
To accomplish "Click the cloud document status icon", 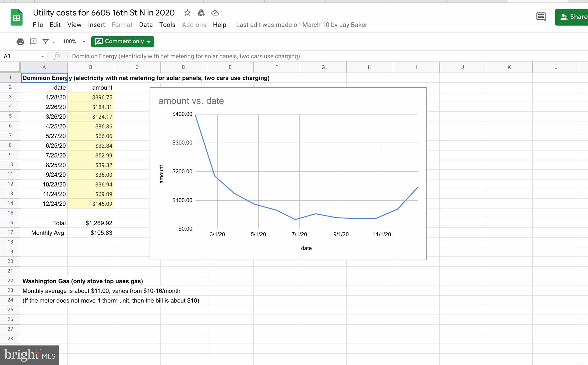I will (x=215, y=13).
